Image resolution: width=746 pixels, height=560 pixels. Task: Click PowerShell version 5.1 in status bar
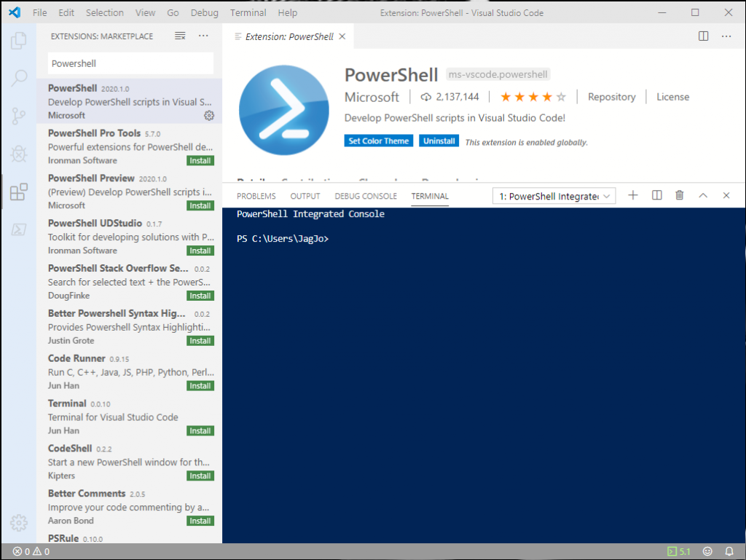(x=679, y=551)
